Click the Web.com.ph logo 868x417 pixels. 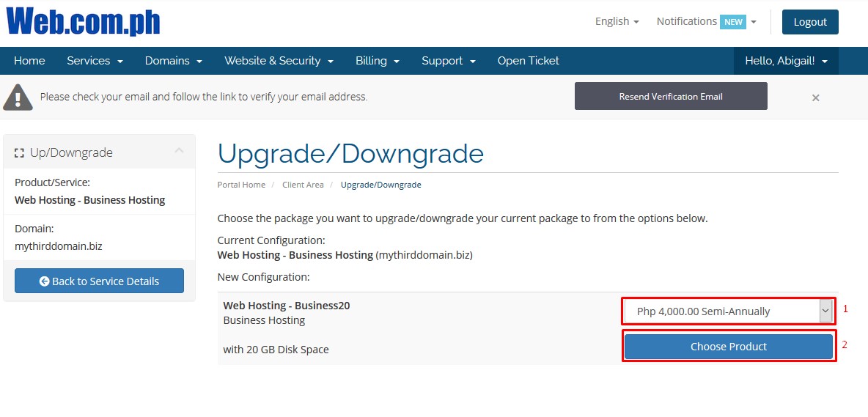point(84,21)
